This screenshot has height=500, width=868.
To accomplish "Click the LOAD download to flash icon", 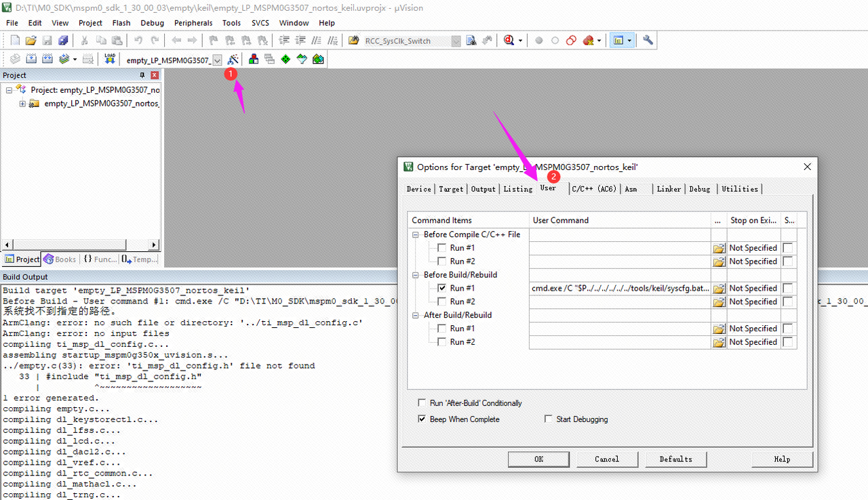I will (x=110, y=59).
